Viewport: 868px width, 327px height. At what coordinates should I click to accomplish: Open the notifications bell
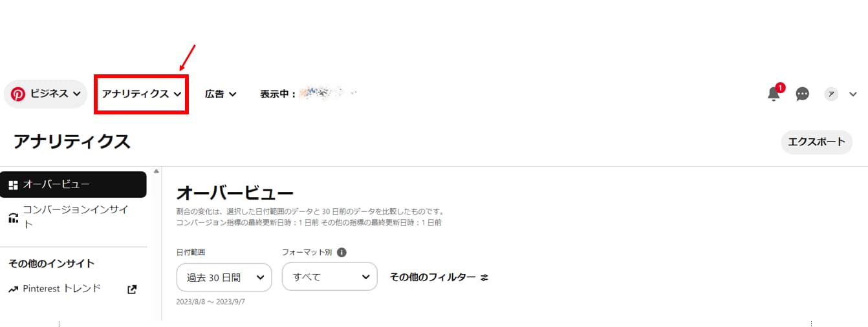(774, 94)
